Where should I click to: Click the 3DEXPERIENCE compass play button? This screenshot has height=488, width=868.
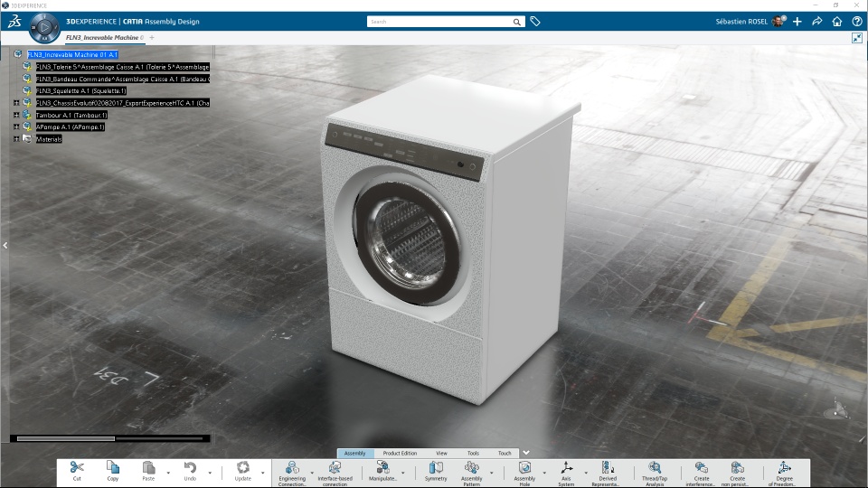click(x=44, y=28)
